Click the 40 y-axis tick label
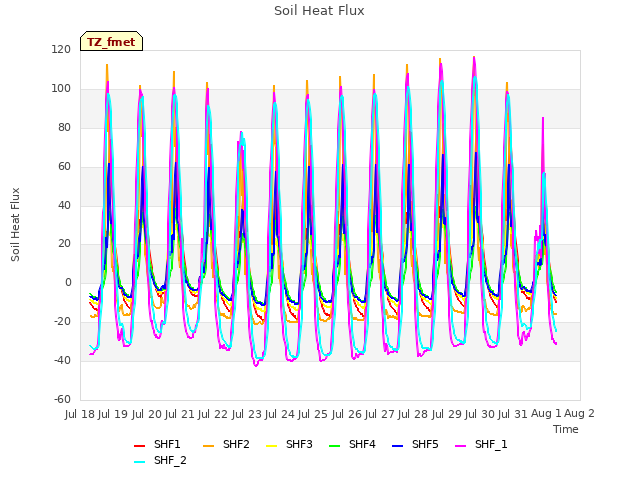 [x=64, y=205]
